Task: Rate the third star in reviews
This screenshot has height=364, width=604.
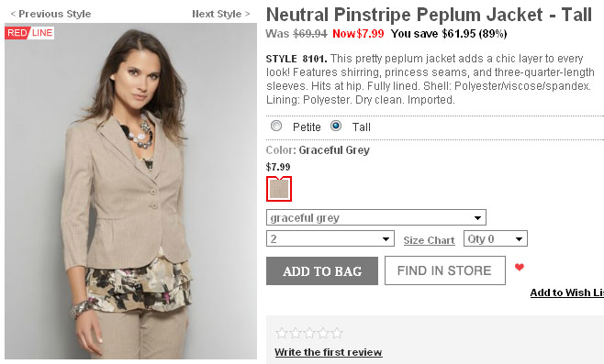Action: tap(309, 333)
